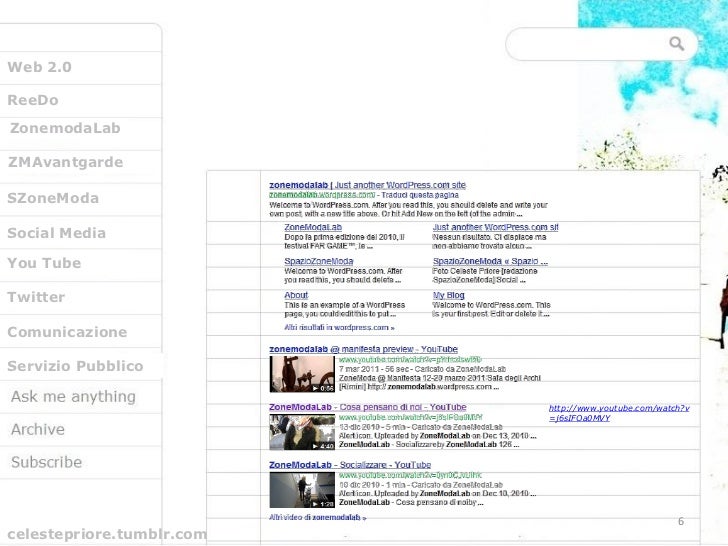Viewport: 728px width, 546px height.
Task: Open Just another WordPress.com sit sub-result
Action: tap(495, 227)
